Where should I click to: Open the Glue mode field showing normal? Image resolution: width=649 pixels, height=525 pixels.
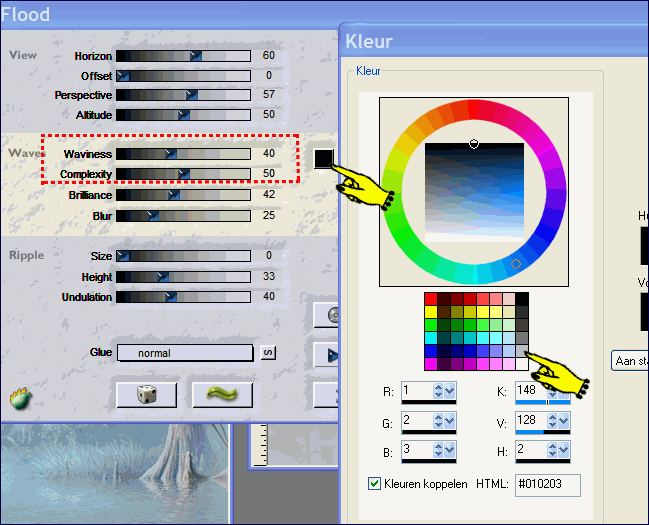tap(185, 353)
